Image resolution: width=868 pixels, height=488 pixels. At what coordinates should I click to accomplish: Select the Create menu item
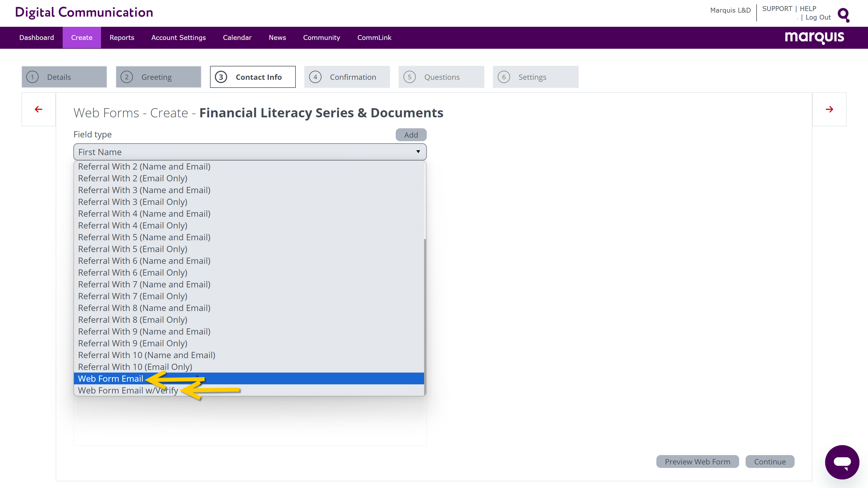(x=81, y=37)
